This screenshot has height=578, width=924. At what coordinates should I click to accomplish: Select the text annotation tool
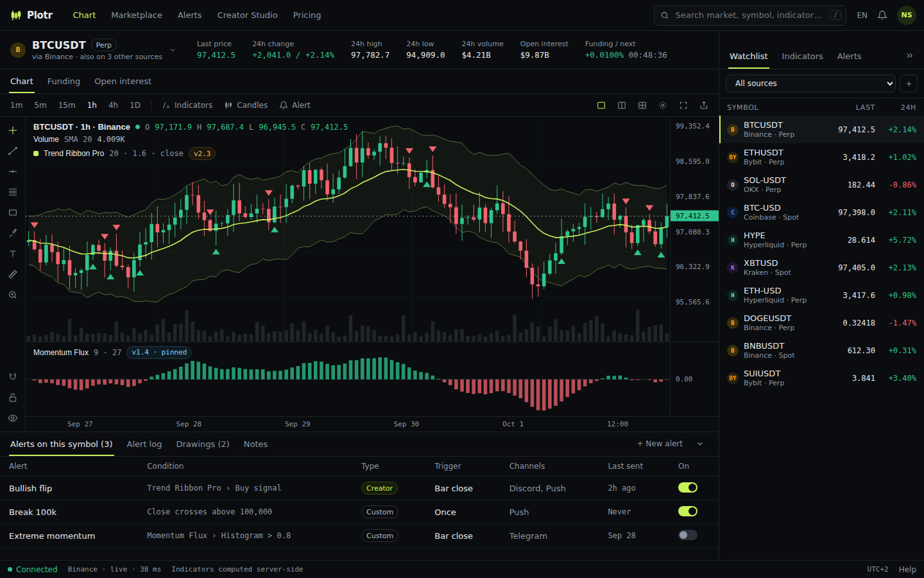[x=13, y=254]
